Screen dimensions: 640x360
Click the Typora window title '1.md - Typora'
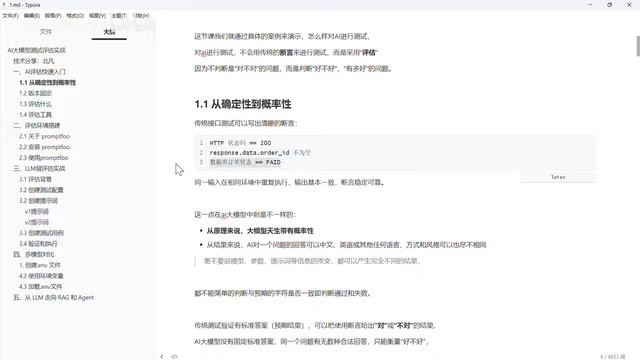[x=24, y=5]
